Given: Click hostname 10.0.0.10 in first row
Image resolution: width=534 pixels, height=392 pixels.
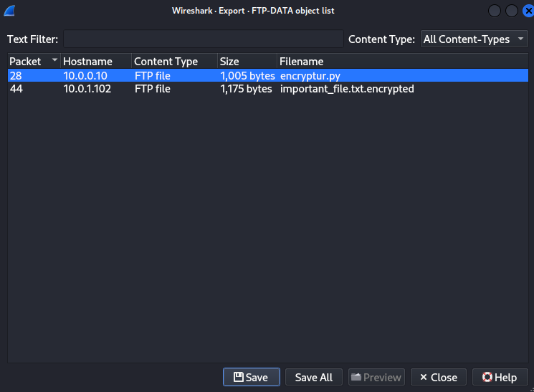Looking at the screenshot, I should pyautogui.click(x=85, y=75).
